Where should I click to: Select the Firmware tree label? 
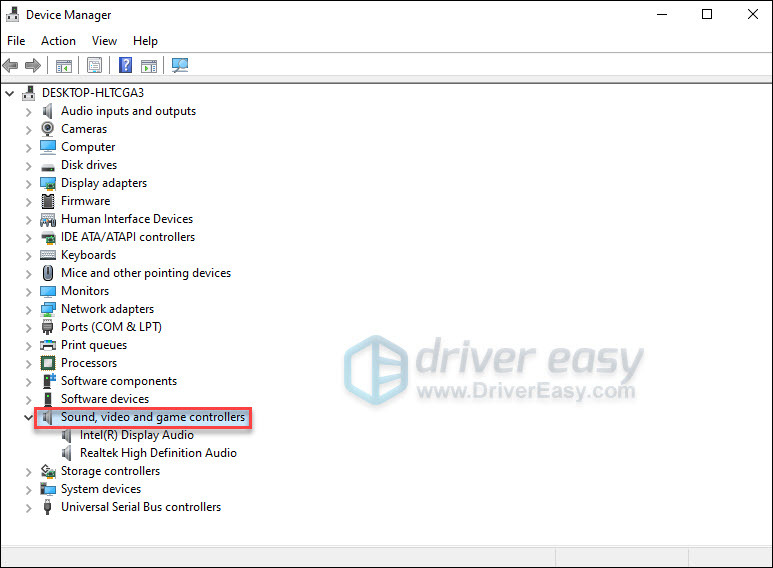pyautogui.click(x=85, y=201)
